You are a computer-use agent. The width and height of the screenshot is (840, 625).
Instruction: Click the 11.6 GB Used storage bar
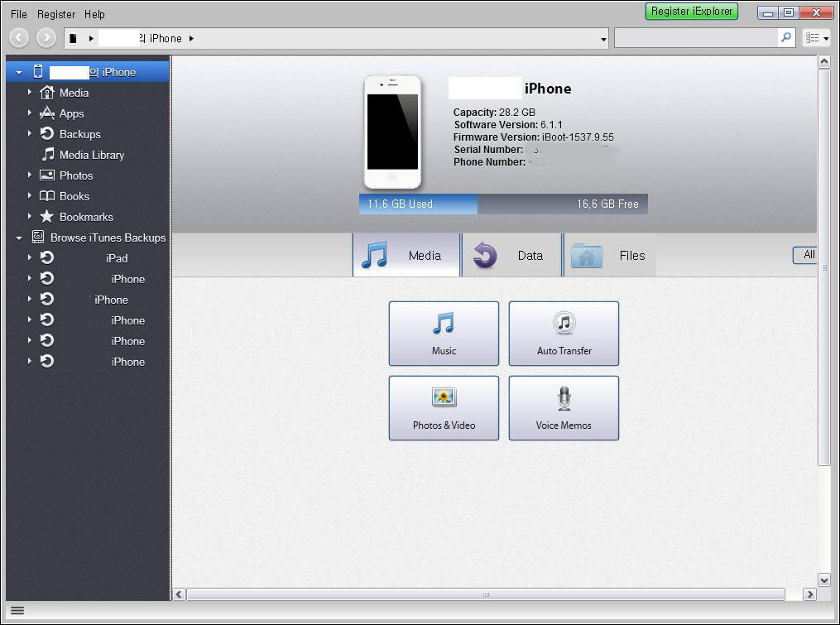pos(419,204)
